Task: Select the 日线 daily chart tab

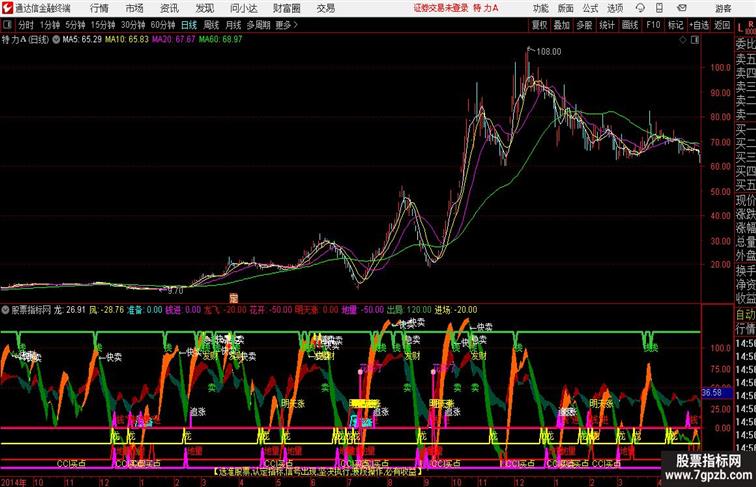Action: coord(189,25)
